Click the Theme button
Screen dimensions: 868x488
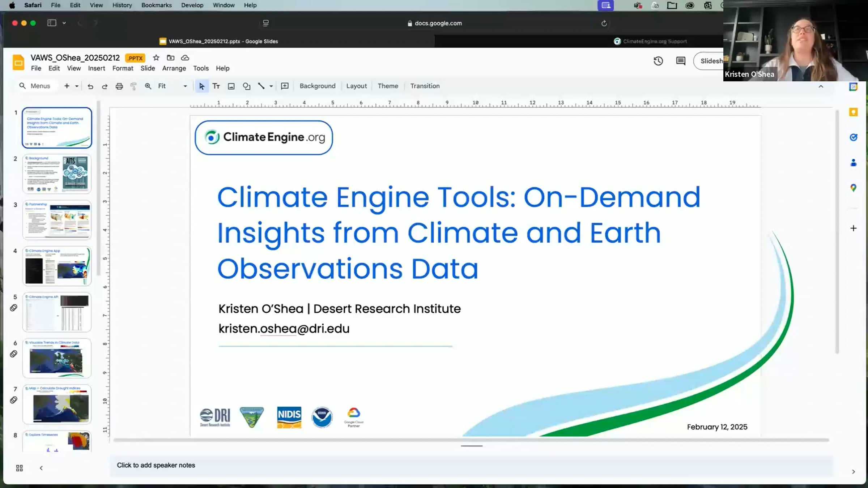[388, 86]
